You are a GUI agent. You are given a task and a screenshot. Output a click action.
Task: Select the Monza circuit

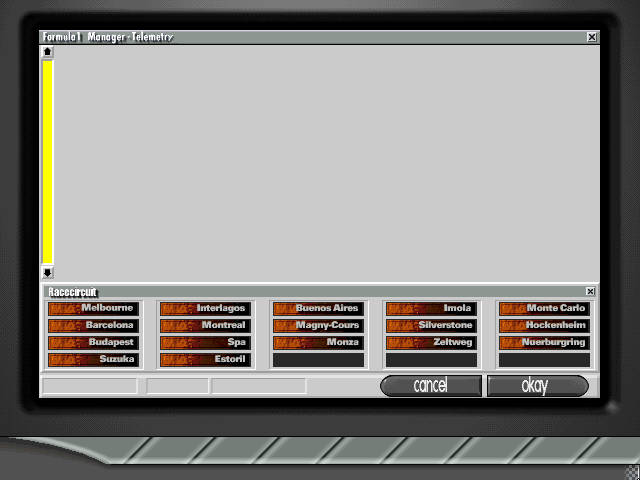pos(318,343)
